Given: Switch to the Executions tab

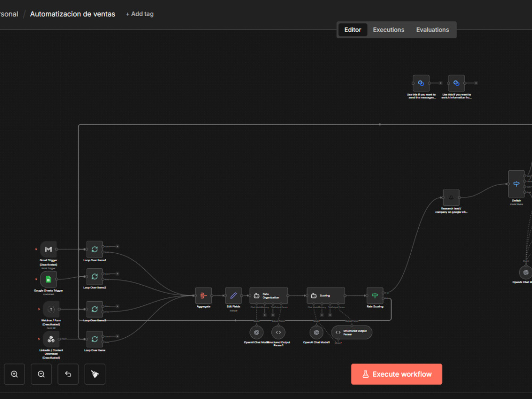Looking at the screenshot, I should tap(388, 30).
